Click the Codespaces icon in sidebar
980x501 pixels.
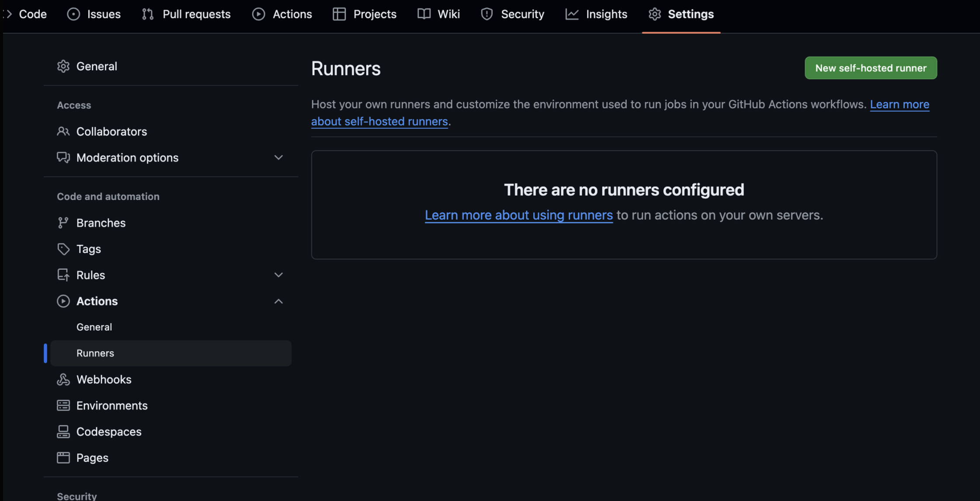pos(63,431)
